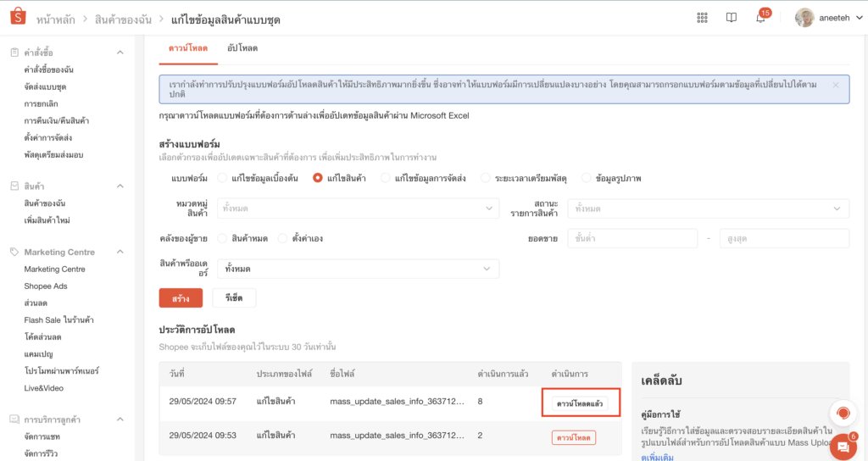Click the red floating support icon
The width and height of the screenshot is (868, 461).
click(843, 414)
